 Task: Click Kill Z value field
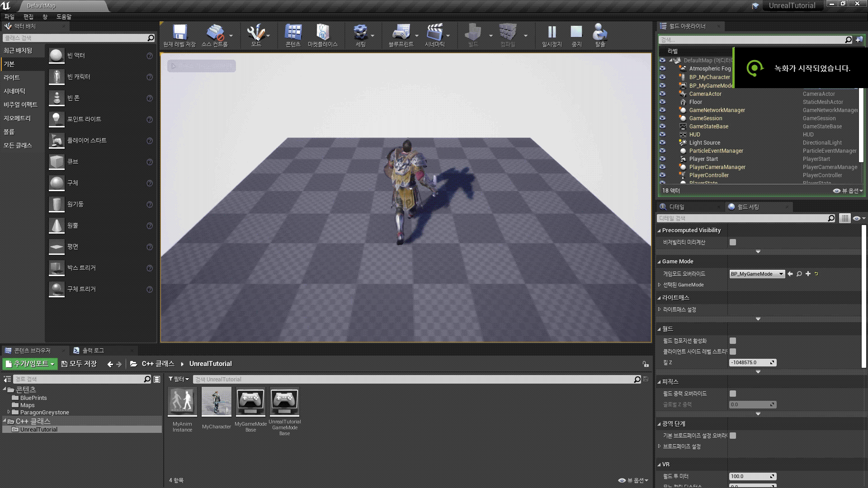pos(753,362)
